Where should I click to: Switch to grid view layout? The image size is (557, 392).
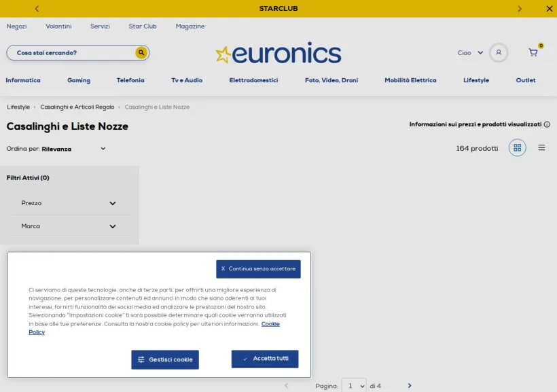point(517,148)
